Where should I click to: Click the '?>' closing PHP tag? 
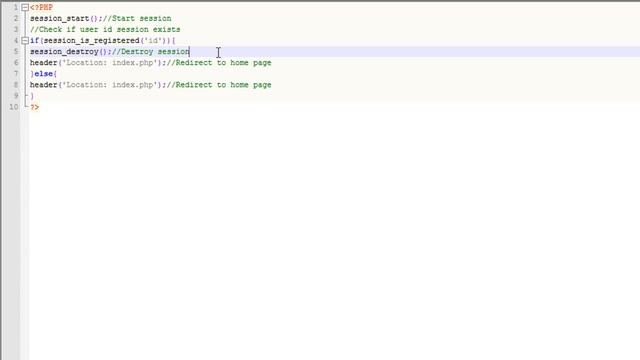34,107
